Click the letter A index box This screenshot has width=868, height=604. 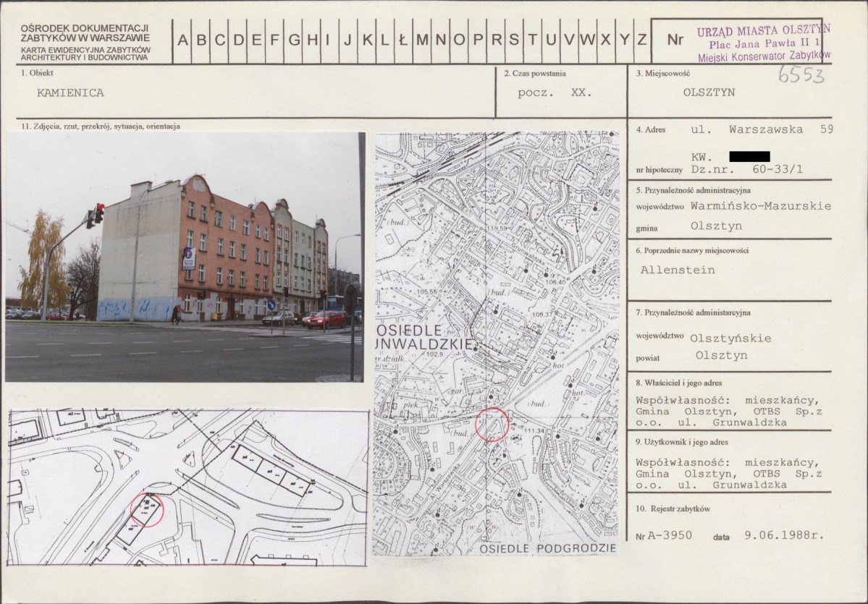[x=182, y=41]
